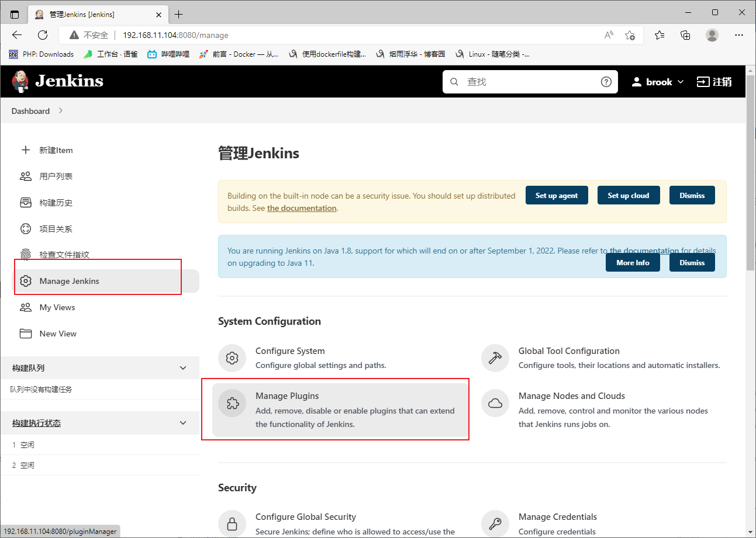
Task: Click the Configure System gear icon
Action: coord(232,358)
